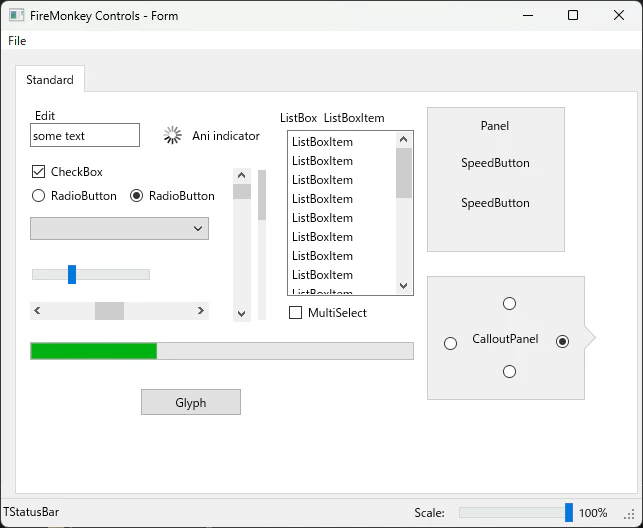This screenshot has height=528, width=643.
Task: Click the Glyph button
Action: click(x=191, y=402)
